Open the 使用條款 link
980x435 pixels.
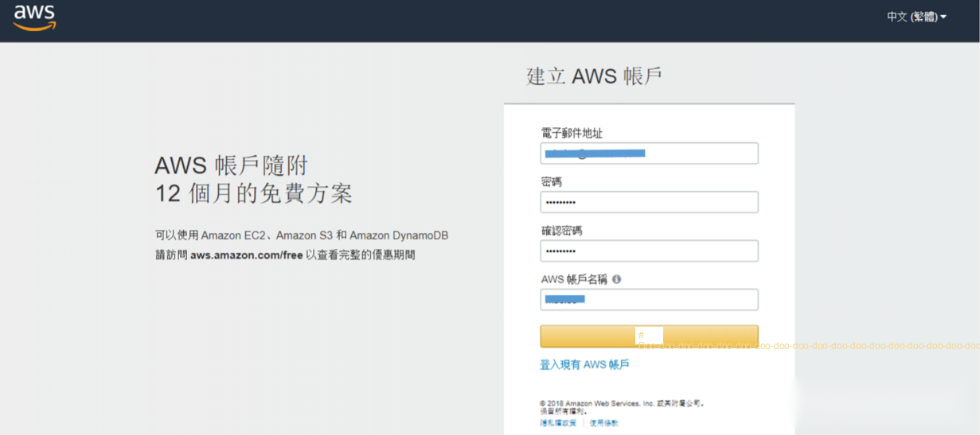604,423
